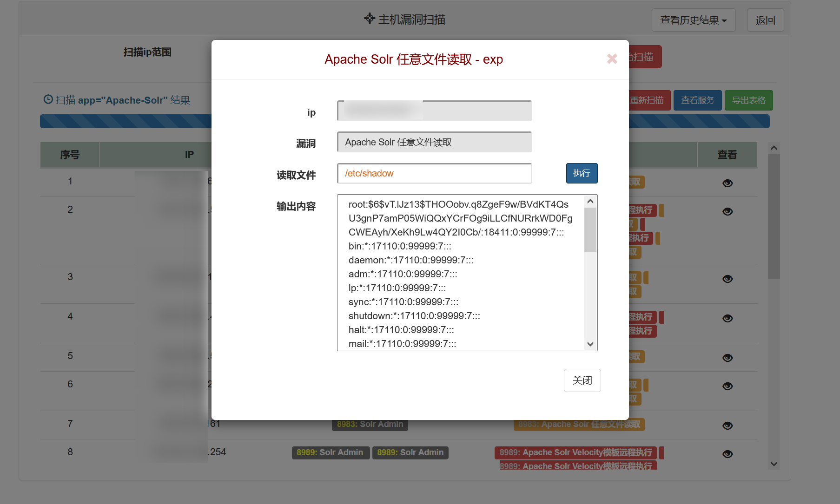This screenshot has width=840, height=504.
Task: Click the IP column header
Action: tap(189, 155)
